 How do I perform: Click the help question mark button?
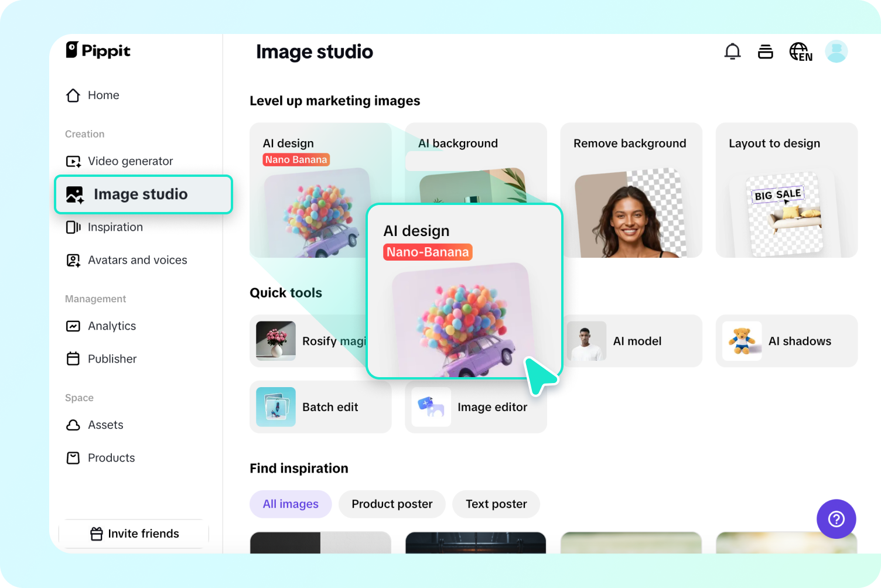point(836,519)
